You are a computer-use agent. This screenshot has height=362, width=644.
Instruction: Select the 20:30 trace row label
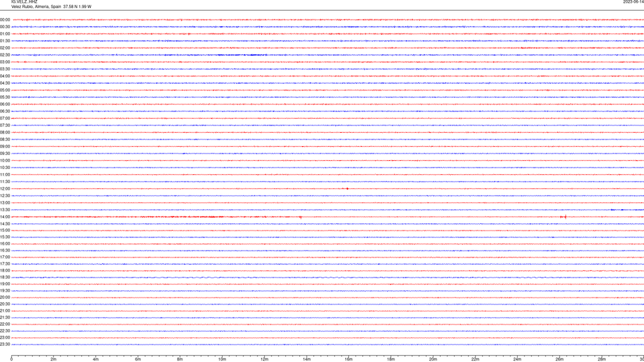tap(5, 304)
